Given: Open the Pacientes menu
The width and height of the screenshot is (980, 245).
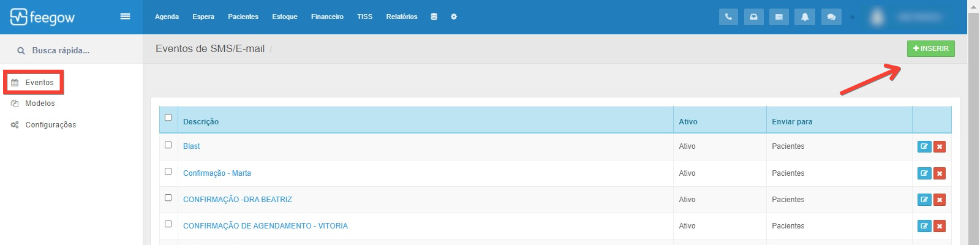Looking at the screenshot, I should (x=243, y=17).
